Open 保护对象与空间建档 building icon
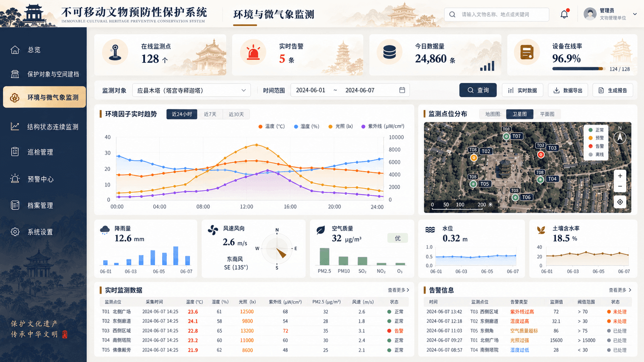The height and width of the screenshot is (362, 644). pos(15,74)
